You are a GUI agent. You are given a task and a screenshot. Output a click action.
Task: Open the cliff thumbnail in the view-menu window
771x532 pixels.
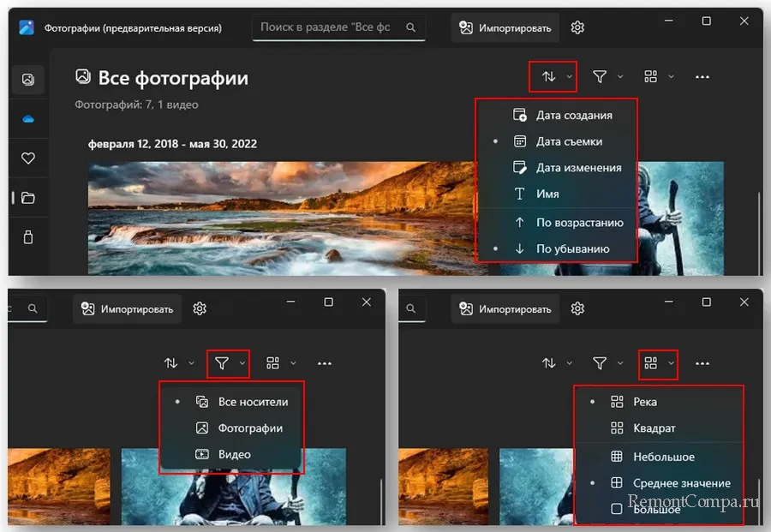[444, 487]
